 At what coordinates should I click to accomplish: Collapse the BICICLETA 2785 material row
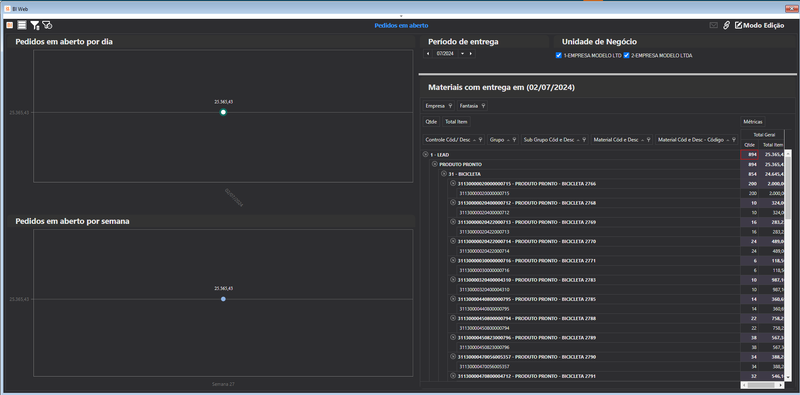453,299
